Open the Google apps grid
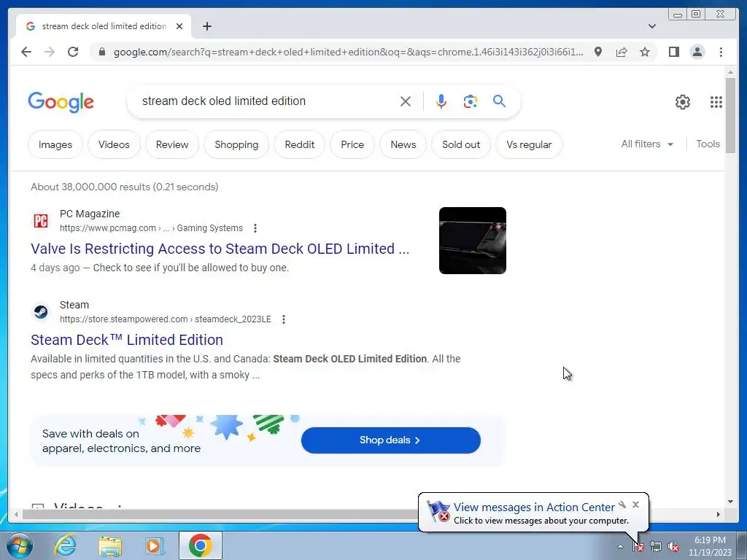This screenshot has width=747, height=560. 716,102
